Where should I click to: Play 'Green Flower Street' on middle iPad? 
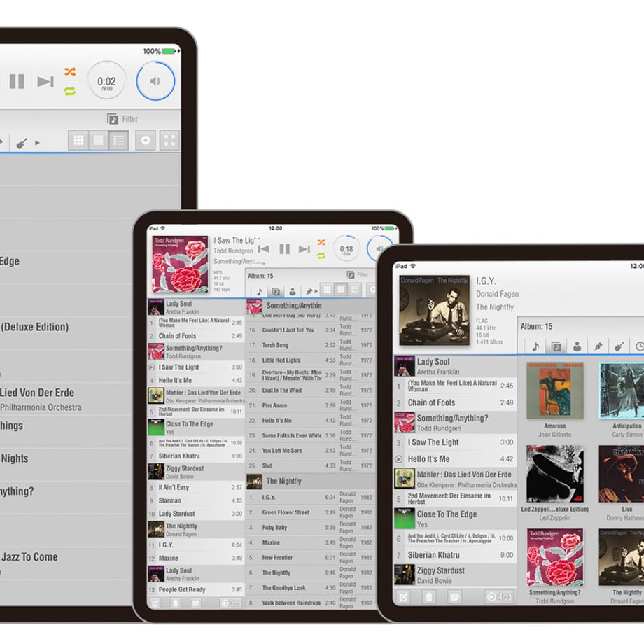tap(310, 512)
